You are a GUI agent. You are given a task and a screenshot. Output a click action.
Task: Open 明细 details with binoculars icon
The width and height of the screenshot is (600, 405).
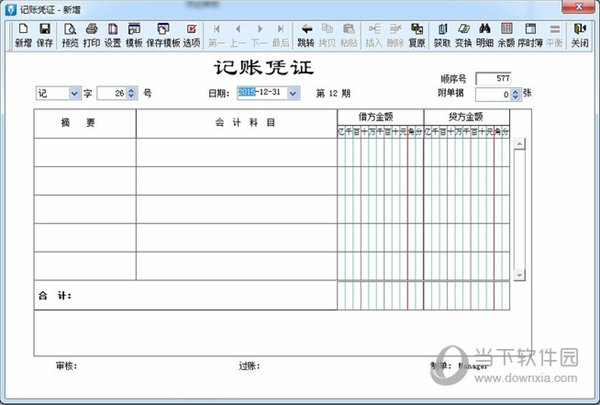pyautogui.click(x=484, y=34)
